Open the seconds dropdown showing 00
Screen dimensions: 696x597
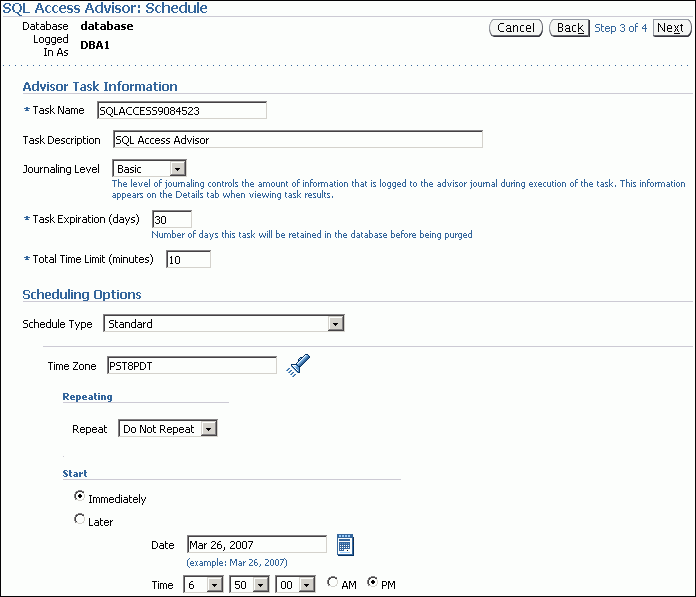(x=295, y=584)
